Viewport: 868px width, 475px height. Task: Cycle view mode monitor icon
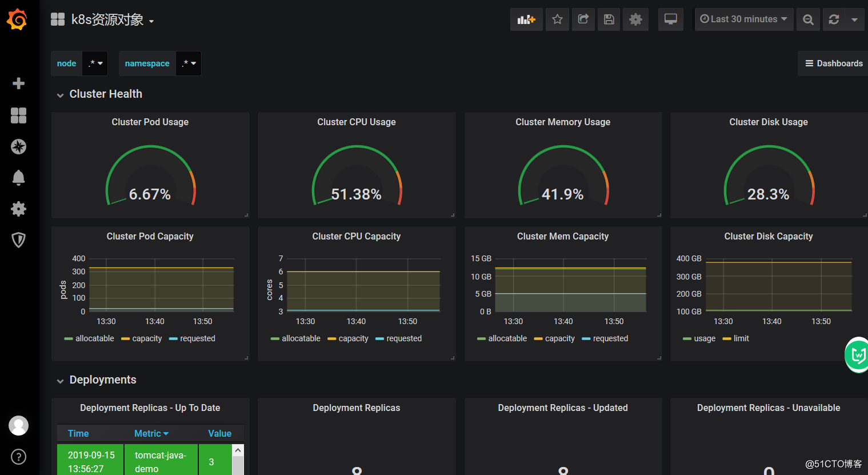point(671,19)
